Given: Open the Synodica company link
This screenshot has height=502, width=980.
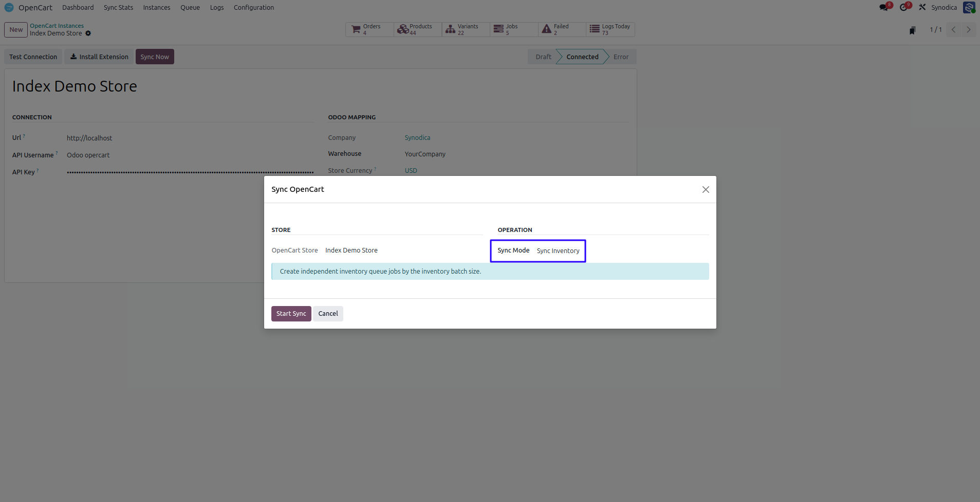Looking at the screenshot, I should tap(417, 138).
